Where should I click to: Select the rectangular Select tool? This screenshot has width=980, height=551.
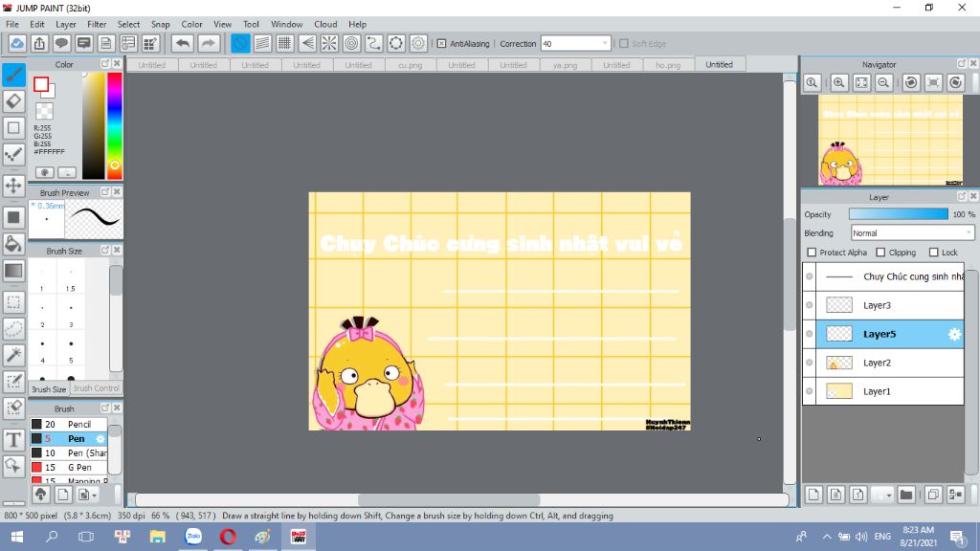[x=13, y=302]
